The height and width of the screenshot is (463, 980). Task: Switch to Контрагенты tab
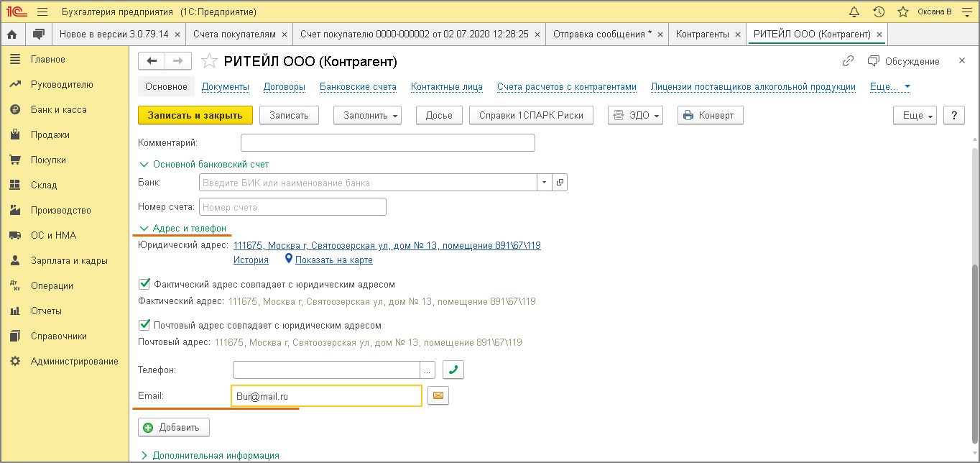(x=702, y=34)
